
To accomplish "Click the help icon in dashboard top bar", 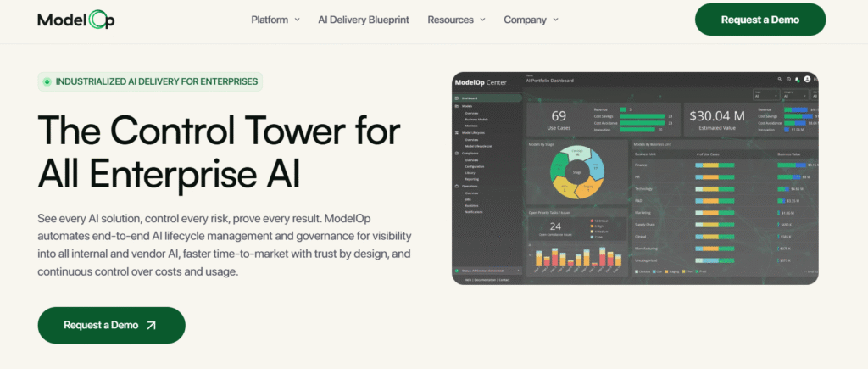I will [789, 79].
